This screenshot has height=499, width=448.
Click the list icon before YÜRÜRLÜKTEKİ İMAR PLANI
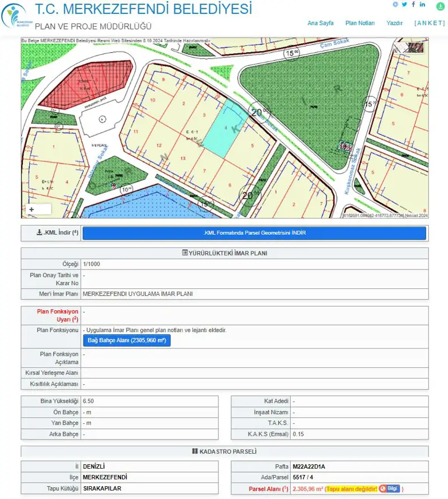[185, 253]
